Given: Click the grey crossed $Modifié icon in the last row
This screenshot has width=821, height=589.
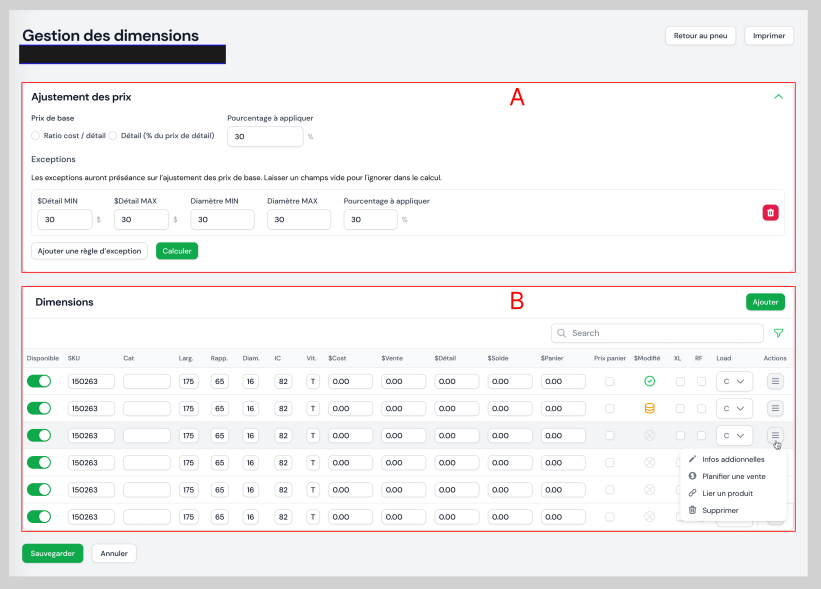Looking at the screenshot, I should point(649,517).
